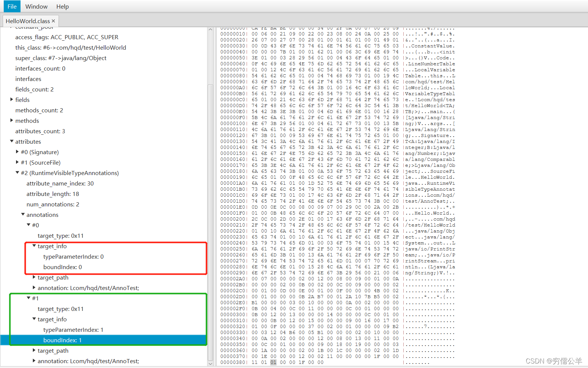Select boundIndex: 0 row

coord(63,267)
